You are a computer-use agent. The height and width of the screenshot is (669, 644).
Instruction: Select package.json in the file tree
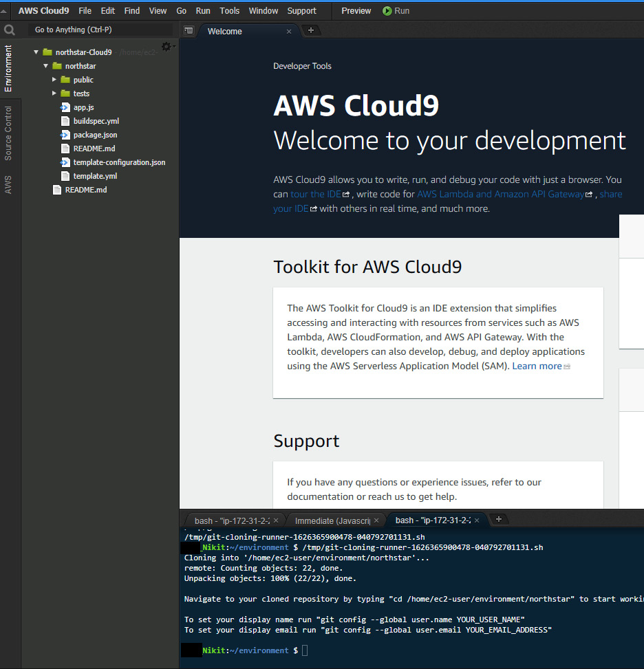tap(95, 135)
